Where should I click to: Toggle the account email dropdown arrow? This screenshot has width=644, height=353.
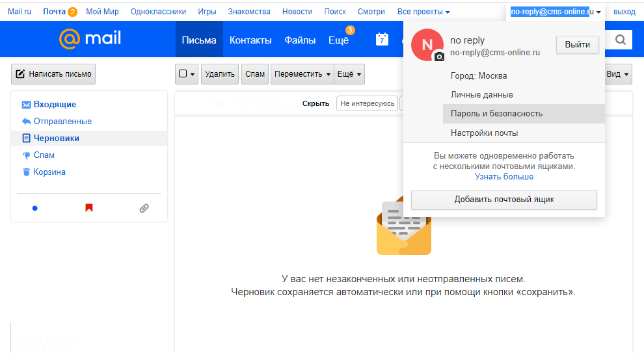[598, 12]
